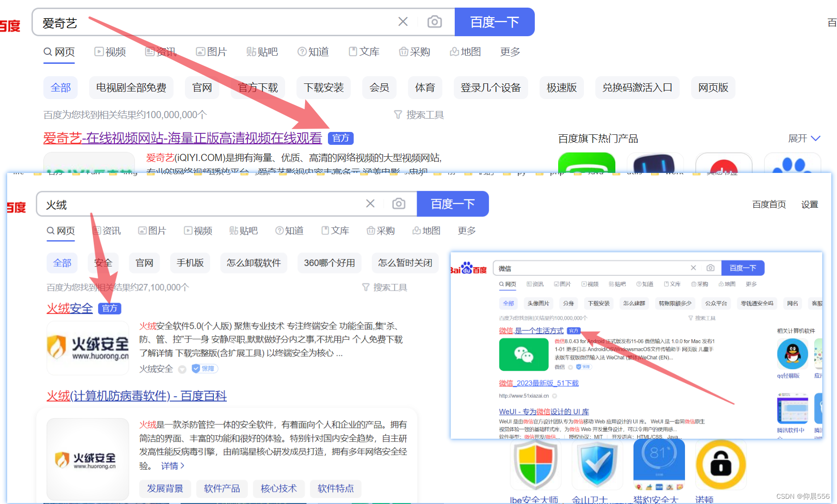Open 文库 tab in 火绒 results
The width and height of the screenshot is (837, 504).
(335, 231)
